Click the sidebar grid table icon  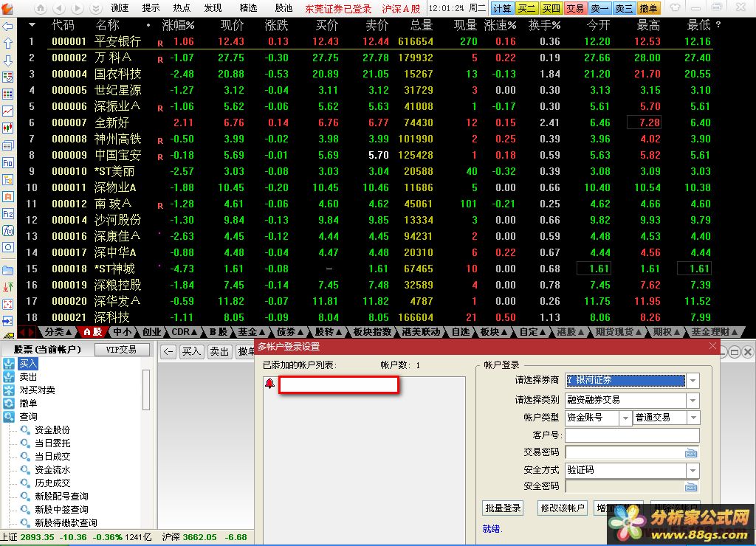pos(7,94)
